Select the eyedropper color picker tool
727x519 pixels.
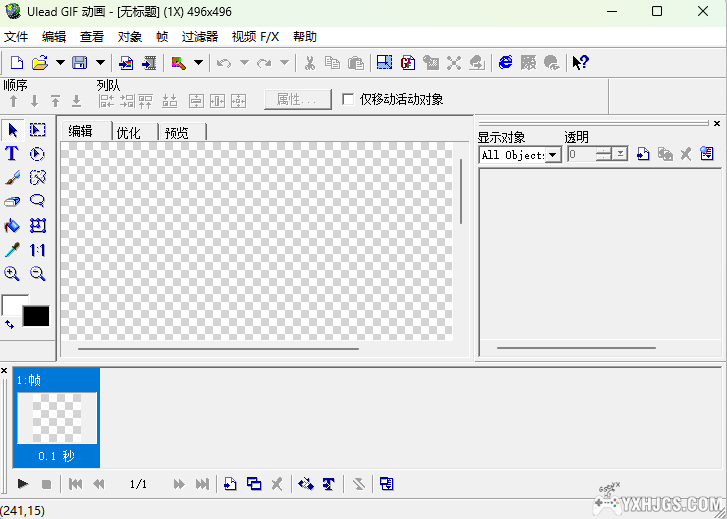point(13,250)
